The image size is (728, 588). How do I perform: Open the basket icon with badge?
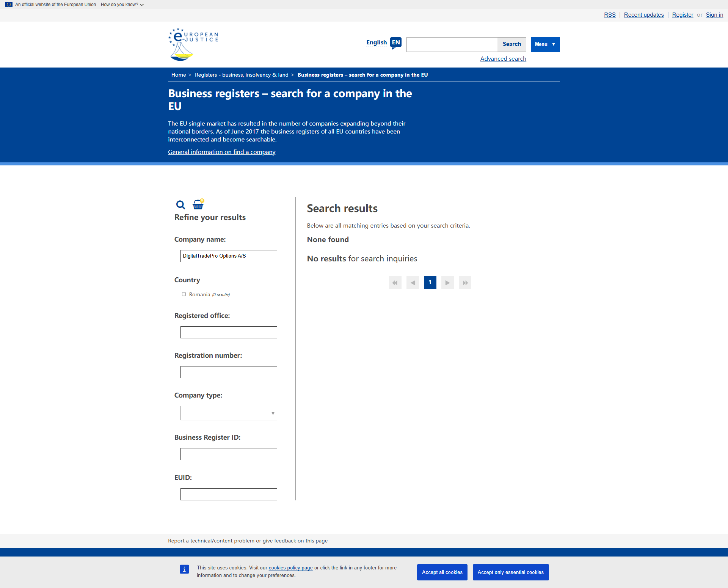click(x=198, y=204)
